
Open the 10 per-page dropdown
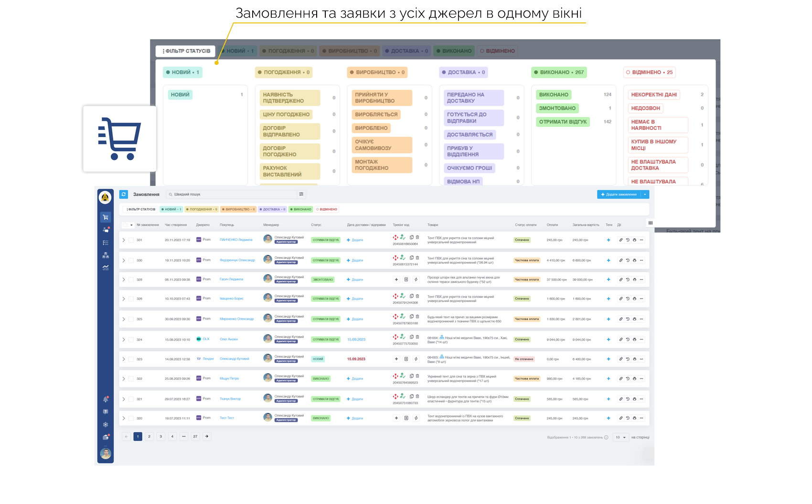pos(620,437)
